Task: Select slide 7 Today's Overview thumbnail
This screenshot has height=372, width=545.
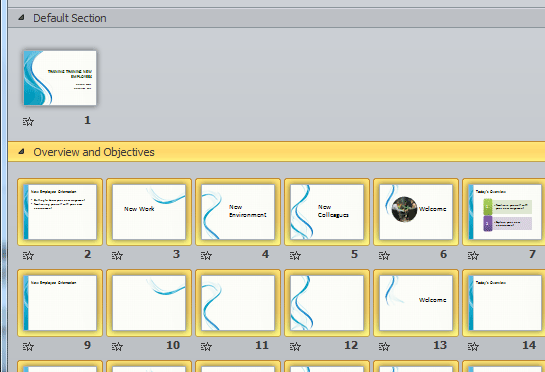Action: 505,212
